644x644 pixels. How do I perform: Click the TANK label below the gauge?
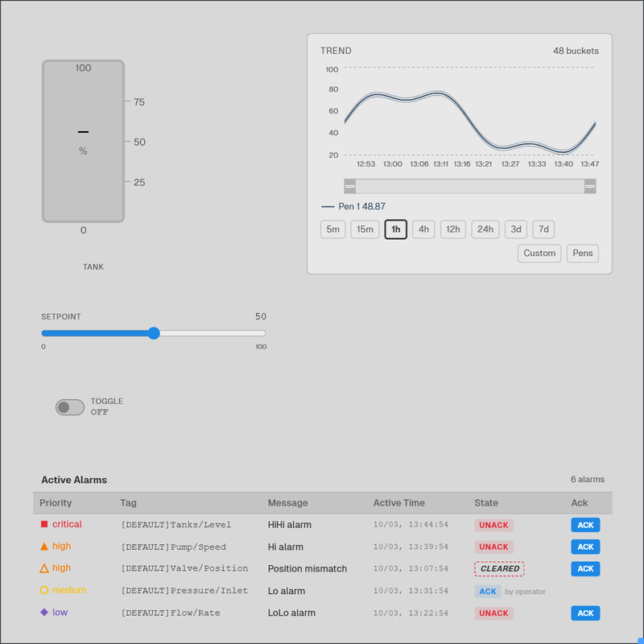pyautogui.click(x=93, y=267)
